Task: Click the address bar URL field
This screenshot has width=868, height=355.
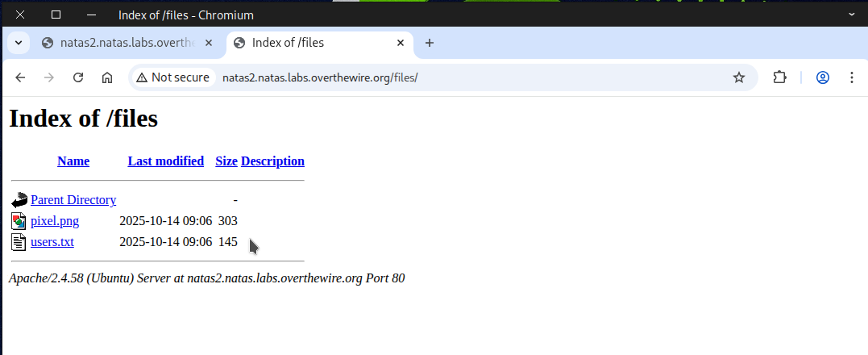Action: point(467,77)
